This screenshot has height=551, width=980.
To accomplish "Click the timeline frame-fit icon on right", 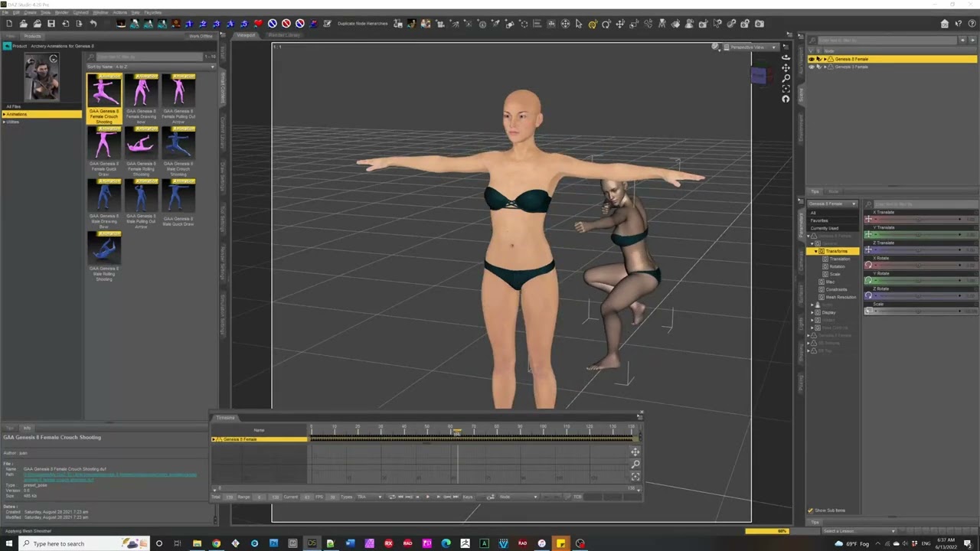I will point(635,477).
